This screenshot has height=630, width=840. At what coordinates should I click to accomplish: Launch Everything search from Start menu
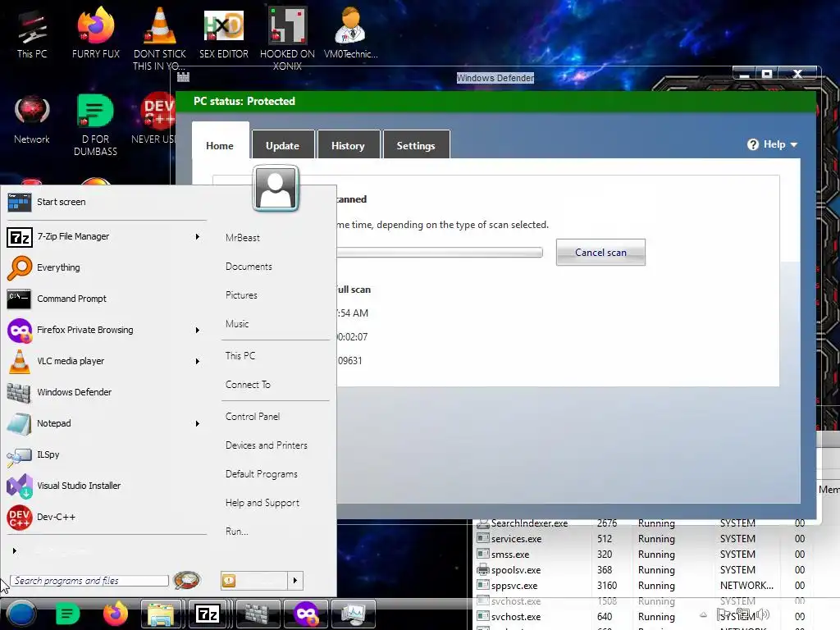click(x=107, y=267)
